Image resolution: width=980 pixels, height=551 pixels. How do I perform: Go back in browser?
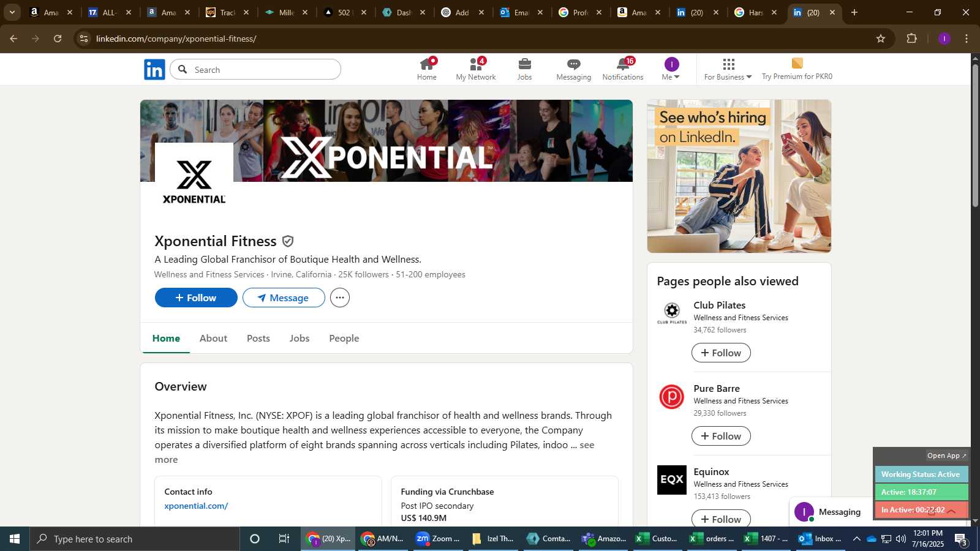click(13, 39)
